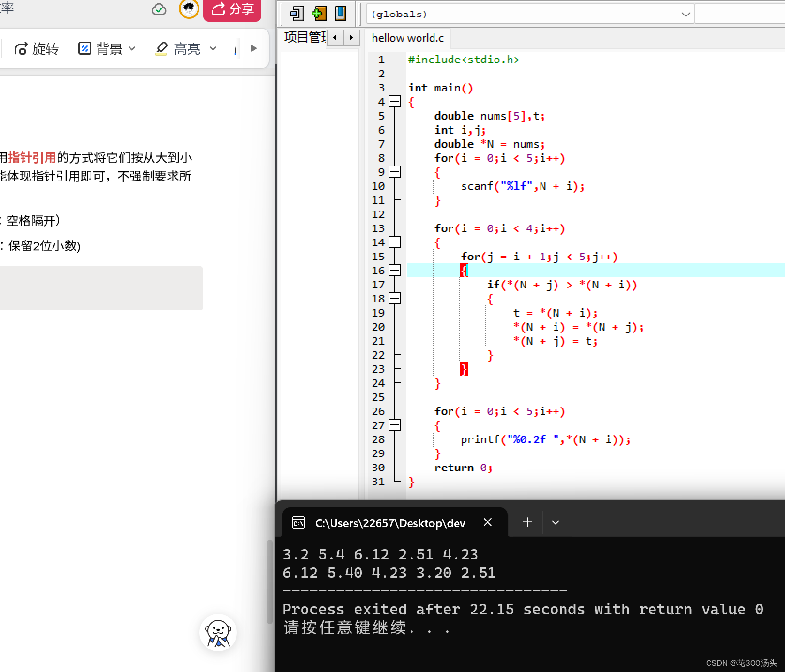Click the 分享 share button
785x672 pixels.
pos(232,9)
